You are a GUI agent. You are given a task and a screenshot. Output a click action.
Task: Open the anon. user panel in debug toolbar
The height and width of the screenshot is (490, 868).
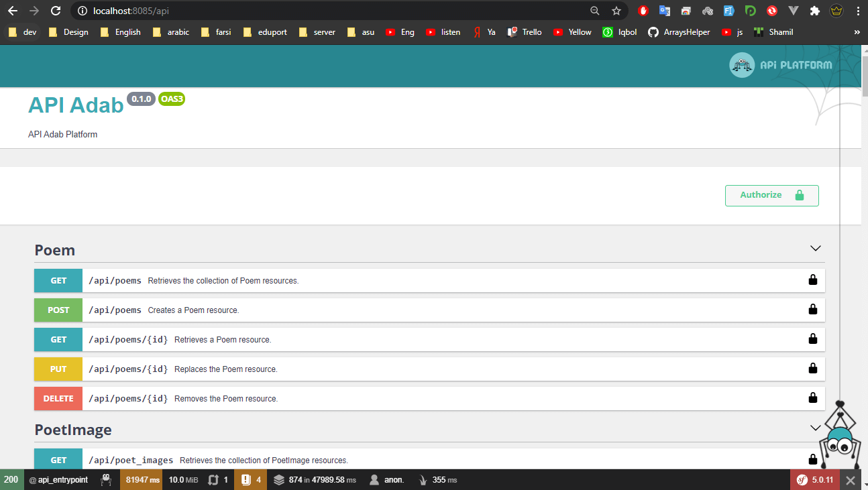pyautogui.click(x=387, y=480)
